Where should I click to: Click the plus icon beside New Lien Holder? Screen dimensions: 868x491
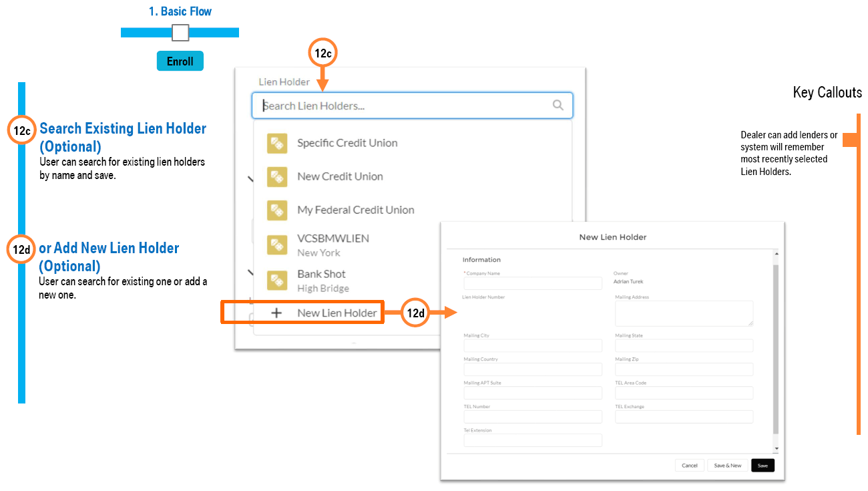coord(276,313)
